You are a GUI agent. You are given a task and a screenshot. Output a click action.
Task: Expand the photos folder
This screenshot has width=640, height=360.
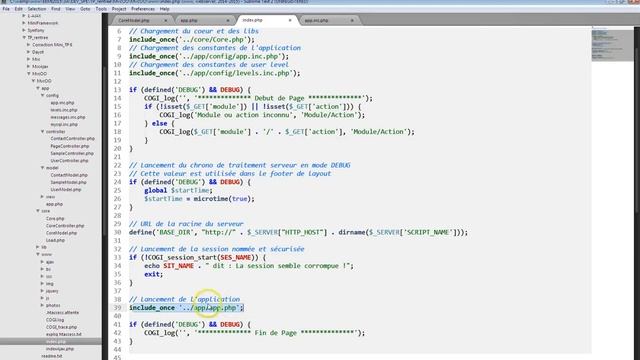click(x=42, y=305)
